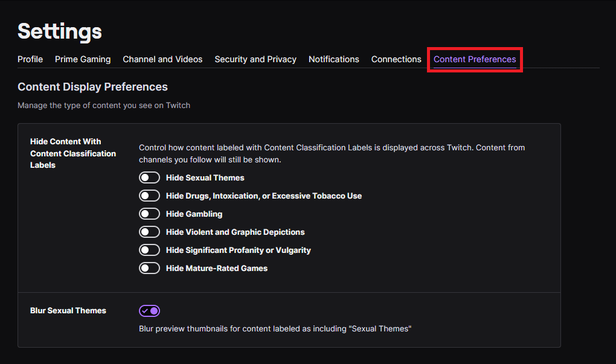Turn on the Hide Drugs, Intoxication toggle switch
616x364 pixels.
coord(149,196)
